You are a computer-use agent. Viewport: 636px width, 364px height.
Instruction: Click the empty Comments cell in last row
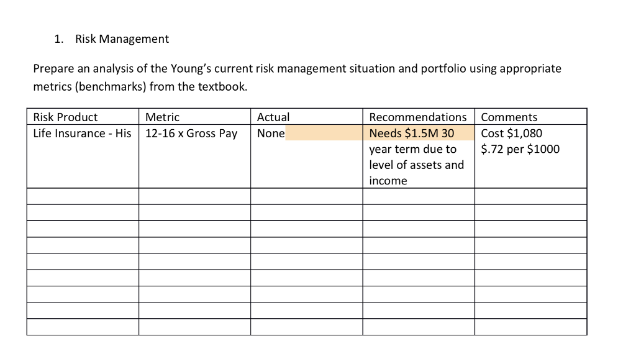pyautogui.click(x=530, y=327)
